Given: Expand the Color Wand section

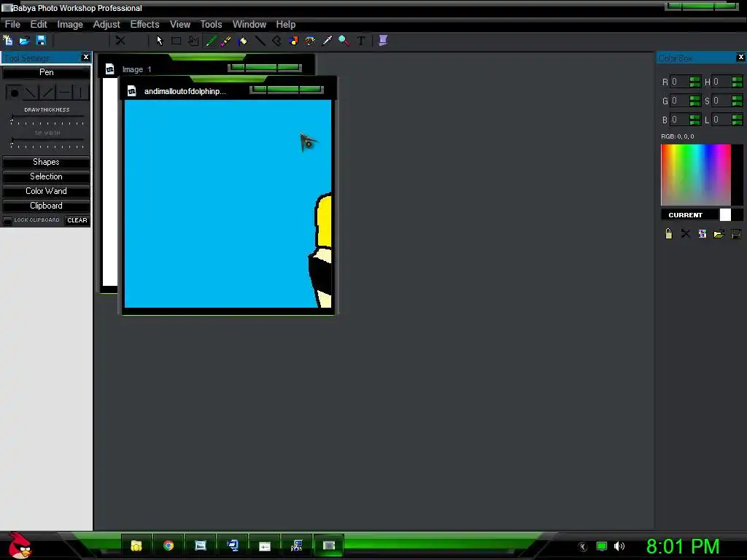Looking at the screenshot, I should 46,191.
